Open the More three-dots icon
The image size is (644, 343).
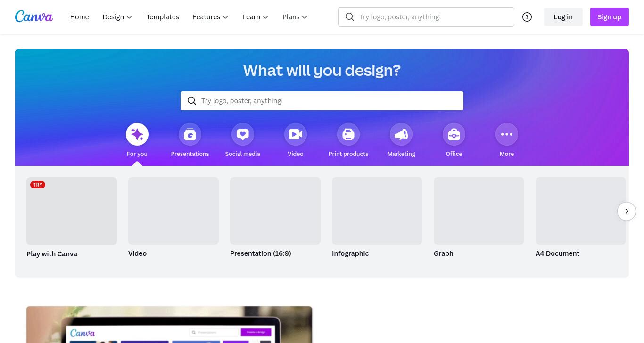coord(507,134)
